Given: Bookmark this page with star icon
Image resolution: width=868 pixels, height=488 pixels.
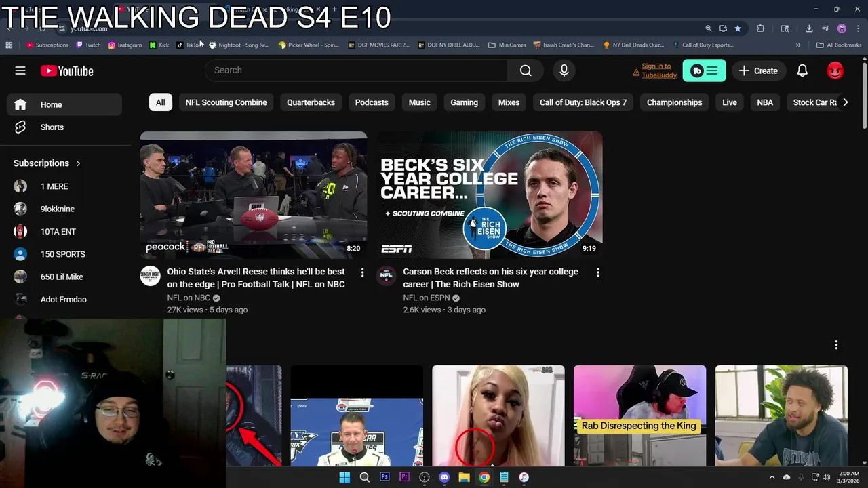Looking at the screenshot, I should (738, 28).
